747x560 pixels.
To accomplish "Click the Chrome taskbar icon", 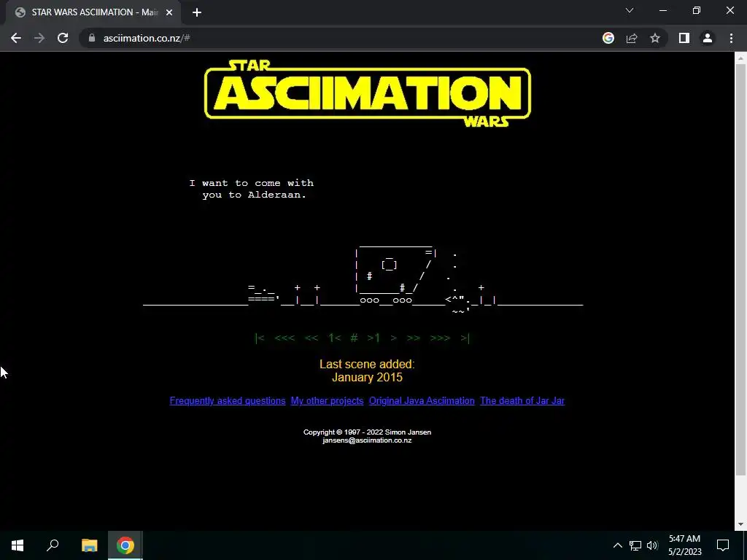I will pyautogui.click(x=125, y=545).
